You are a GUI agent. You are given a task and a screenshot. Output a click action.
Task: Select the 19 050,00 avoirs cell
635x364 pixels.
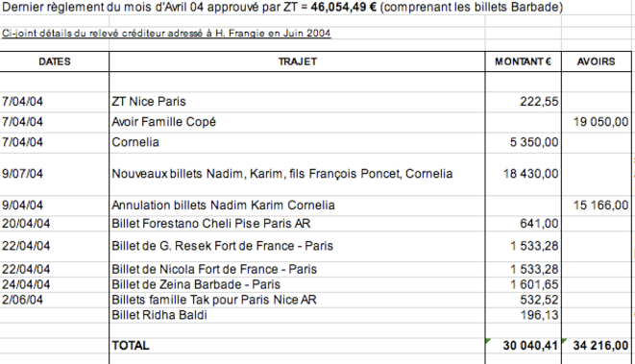[x=597, y=122]
